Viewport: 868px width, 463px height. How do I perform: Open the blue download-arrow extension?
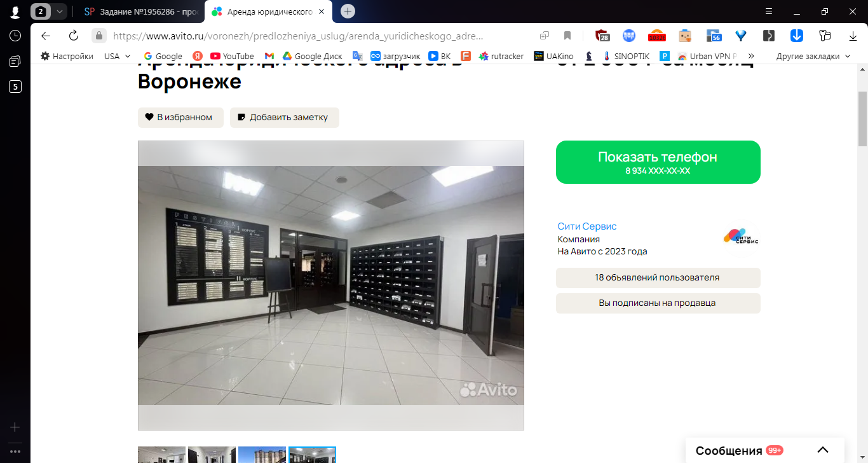[x=797, y=36]
